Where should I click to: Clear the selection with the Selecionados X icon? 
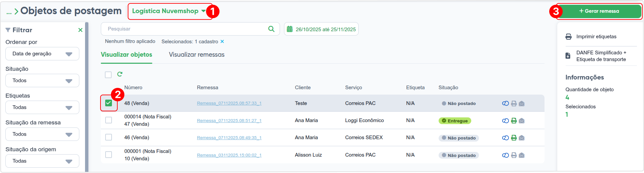[x=222, y=42]
